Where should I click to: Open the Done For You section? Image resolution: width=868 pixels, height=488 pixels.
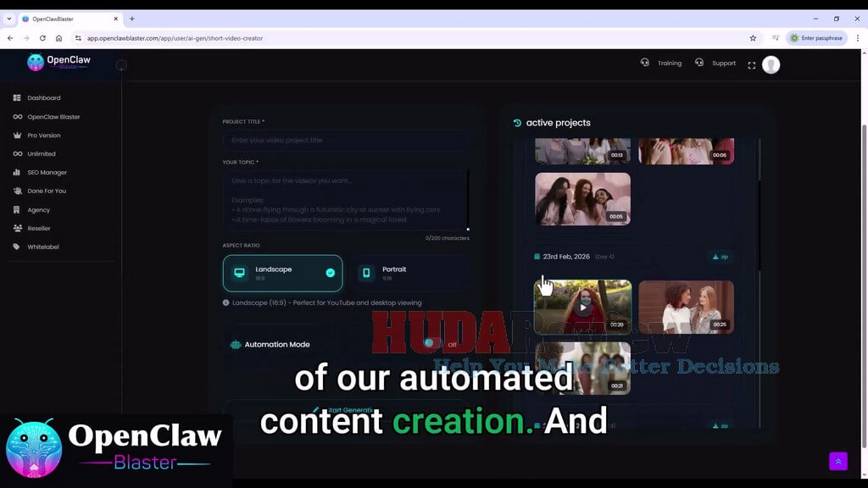click(x=47, y=191)
